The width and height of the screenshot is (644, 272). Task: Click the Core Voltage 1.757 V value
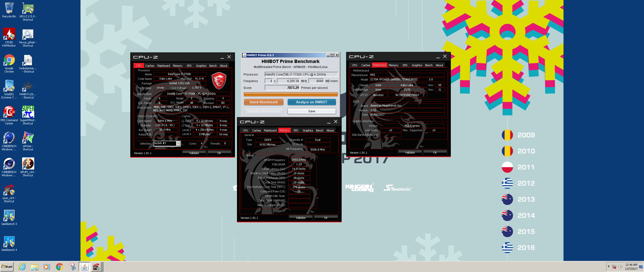click(x=197, y=88)
